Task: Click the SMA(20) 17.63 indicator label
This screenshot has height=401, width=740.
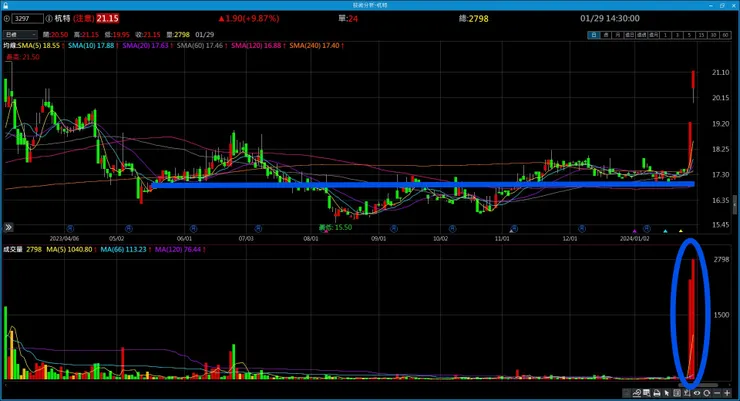Action: (x=145, y=46)
